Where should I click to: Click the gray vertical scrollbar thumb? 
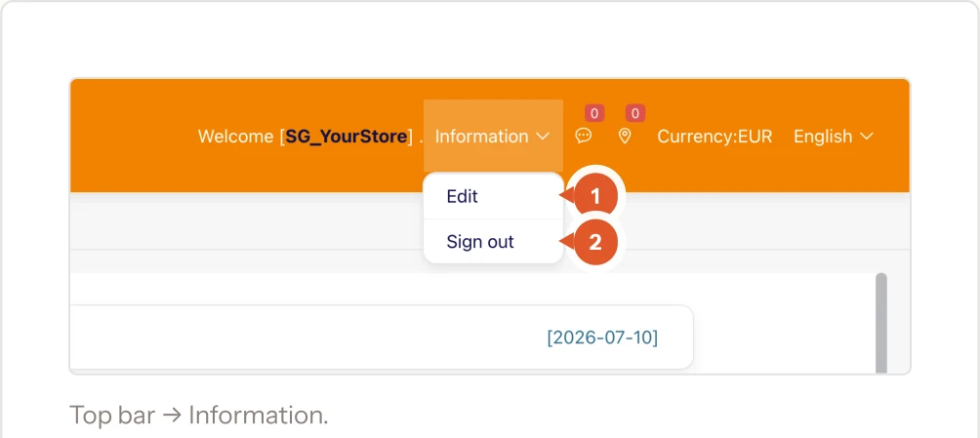click(881, 323)
